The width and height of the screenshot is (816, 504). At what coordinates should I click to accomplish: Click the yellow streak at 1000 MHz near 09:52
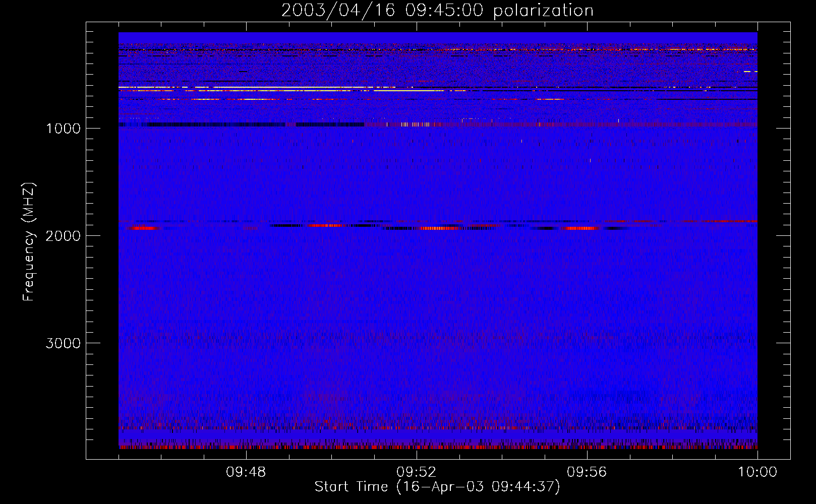click(x=415, y=124)
